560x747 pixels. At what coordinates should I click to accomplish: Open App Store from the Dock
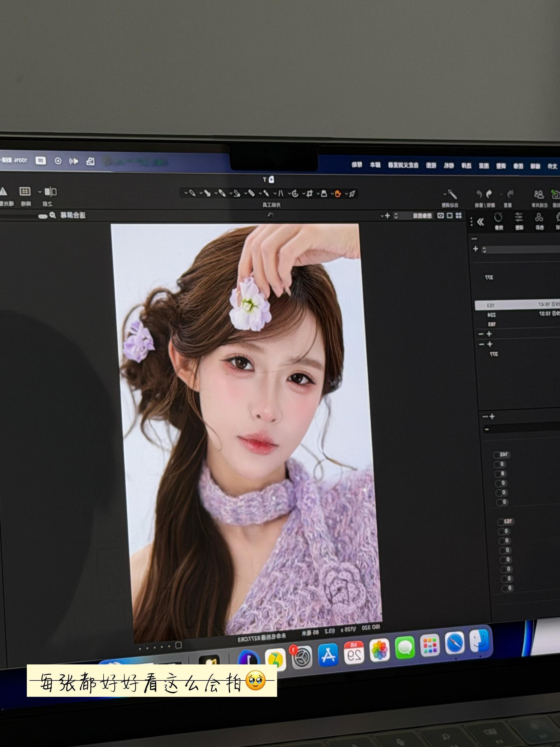(328, 655)
